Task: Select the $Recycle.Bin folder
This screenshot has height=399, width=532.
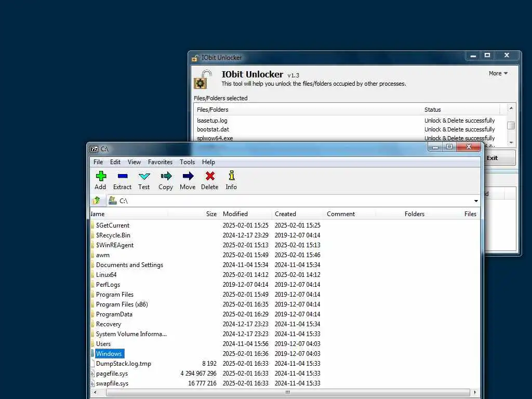Action: (113, 235)
